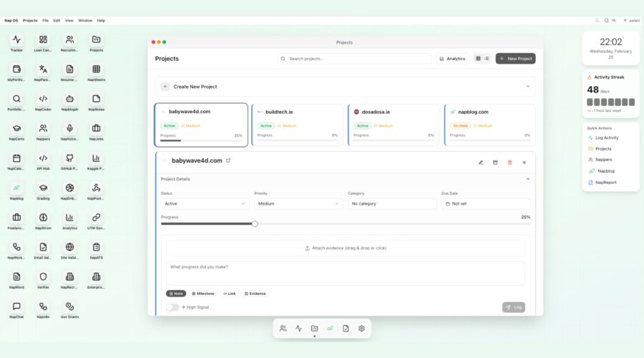
Task: Open external link icon beside babywave4d.com title
Action: [x=228, y=160]
